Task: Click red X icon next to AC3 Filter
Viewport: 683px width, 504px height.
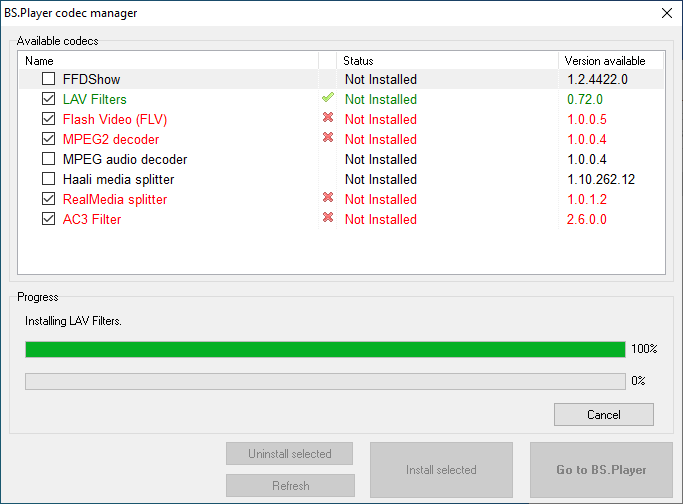Action: [328, 217]
